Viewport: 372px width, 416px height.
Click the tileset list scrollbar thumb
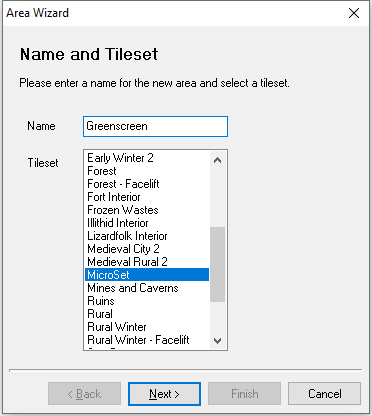[x=218, y=264]
